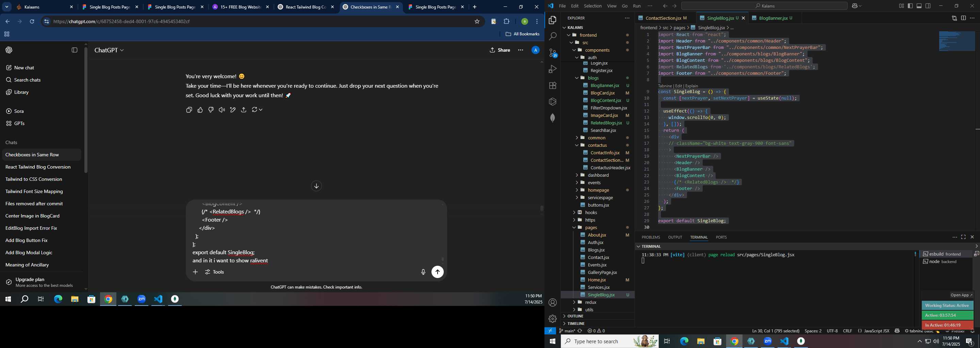Image resolution: width=980 pixels, height=348 pixels.
Task: Open 'EditBlog Import Error Fix' chat
Action: click(x=31, y=228)
